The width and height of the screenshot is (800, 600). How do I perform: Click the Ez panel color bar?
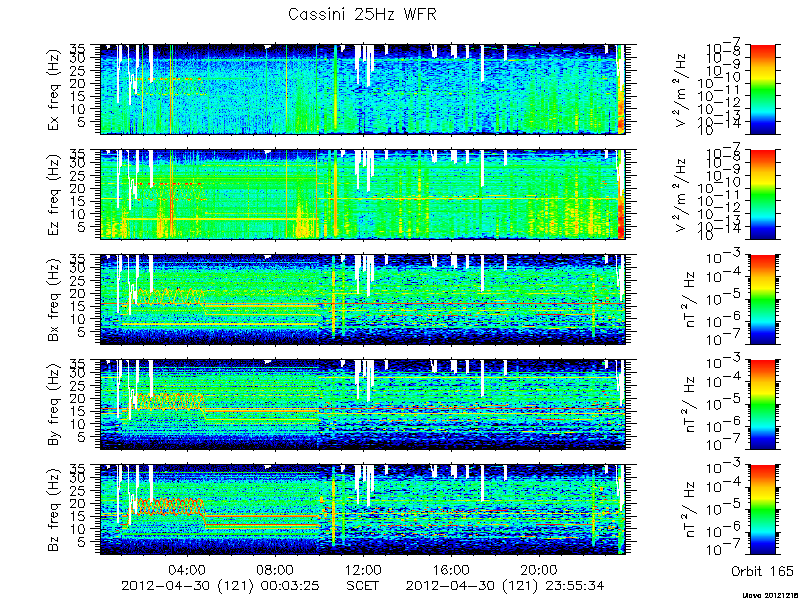762,194
